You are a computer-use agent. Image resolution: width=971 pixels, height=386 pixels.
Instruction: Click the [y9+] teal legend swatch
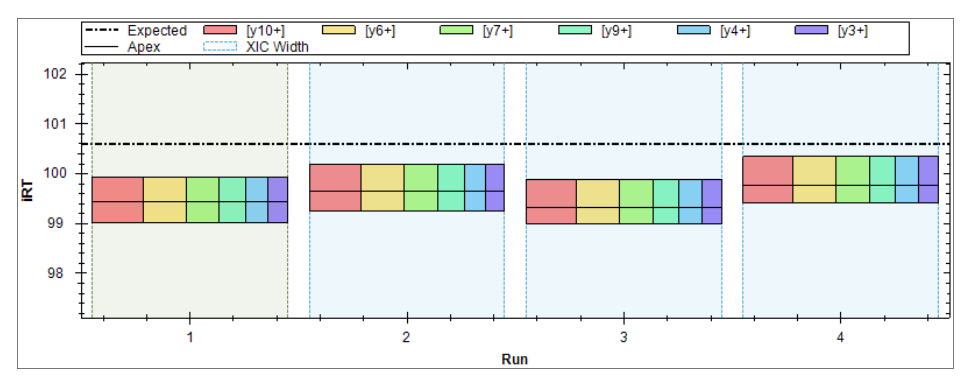pyautogui.click(x=575, y=30)
